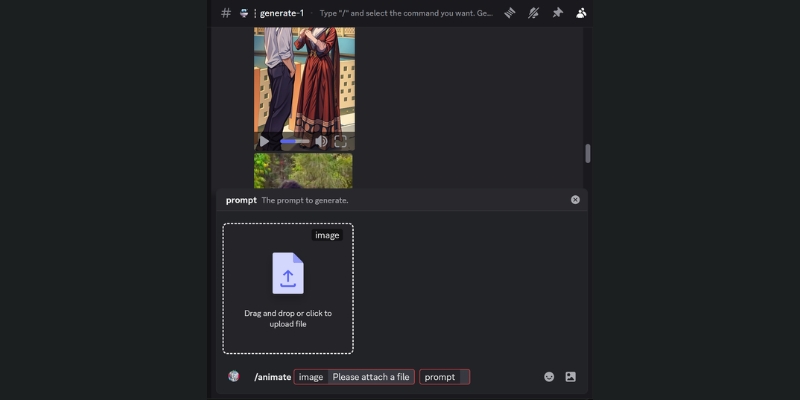Mute the video with the speaker icon
Screen dimensions: 800x400
coord(321,141)
